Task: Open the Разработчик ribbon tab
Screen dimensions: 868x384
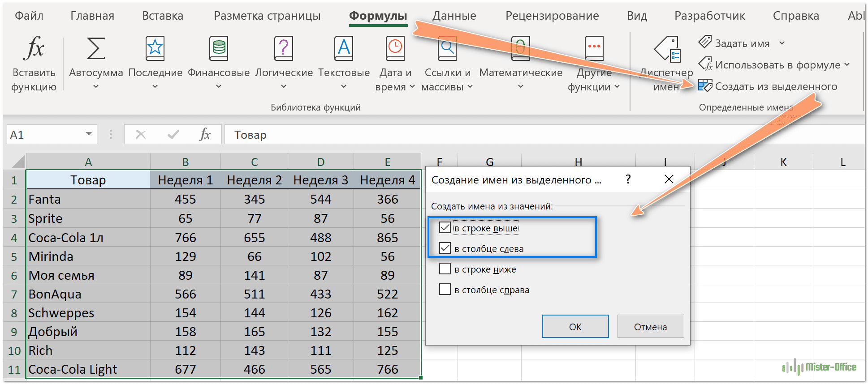Action: pos(710,16)
